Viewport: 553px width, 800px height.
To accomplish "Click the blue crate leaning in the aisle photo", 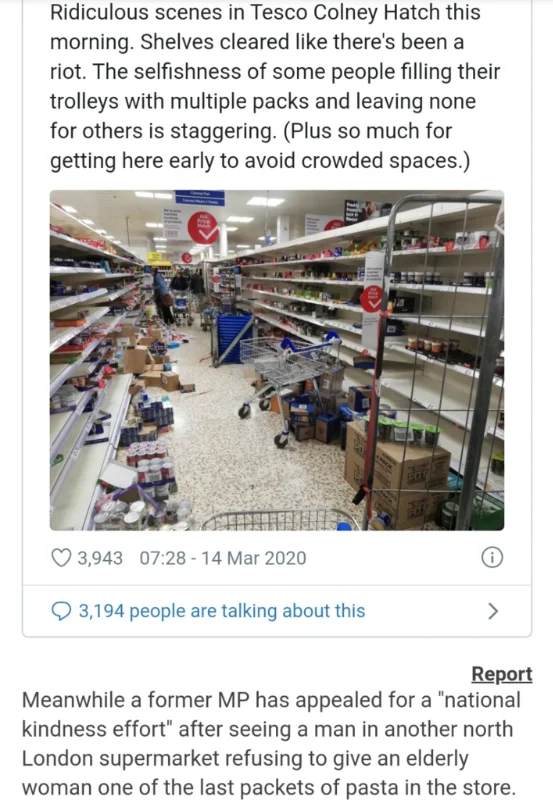I will [232, 339].
